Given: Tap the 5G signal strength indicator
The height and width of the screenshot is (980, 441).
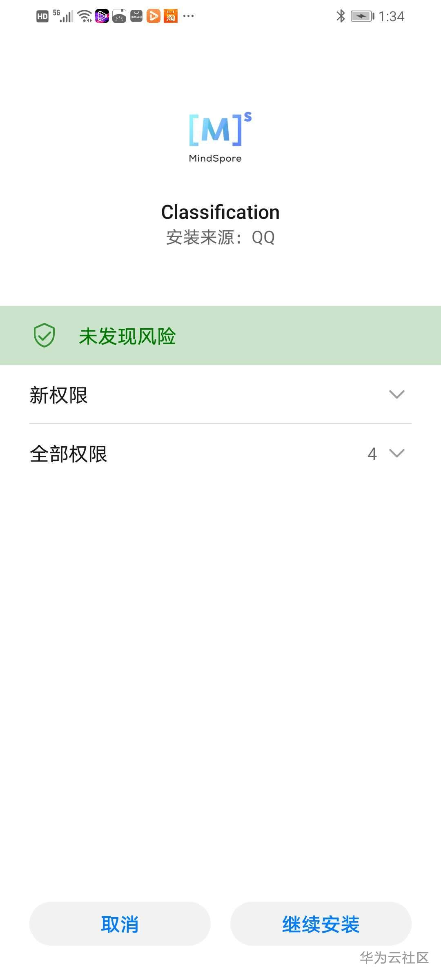Looking at the screenshot, I should tap(63, 16).
